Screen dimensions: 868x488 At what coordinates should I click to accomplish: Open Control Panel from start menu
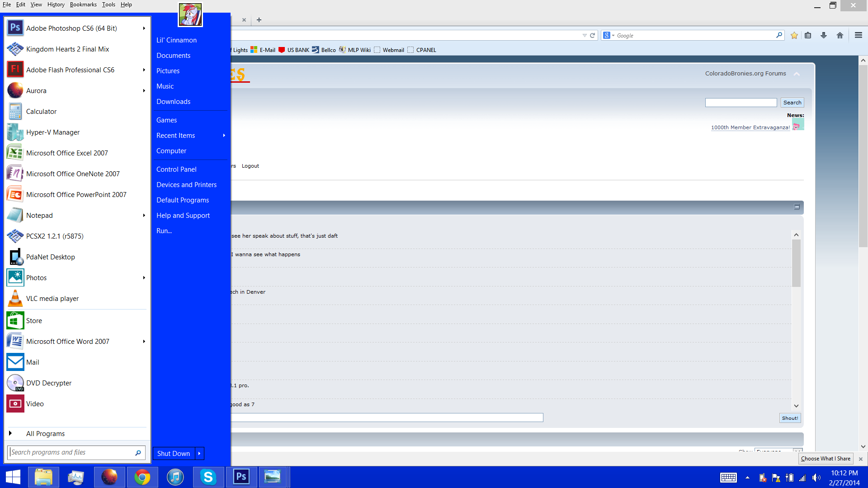(x=176, y=169)
